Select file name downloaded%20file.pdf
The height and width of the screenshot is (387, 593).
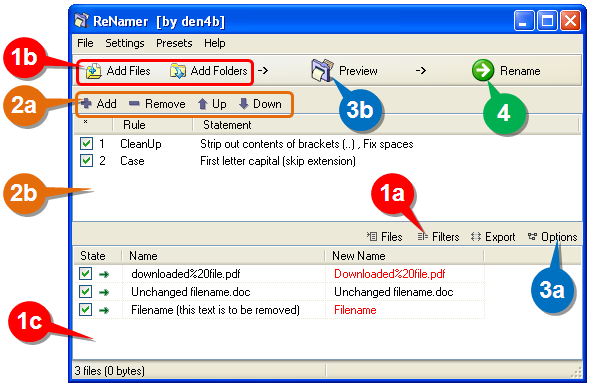(x=186, y=274)
